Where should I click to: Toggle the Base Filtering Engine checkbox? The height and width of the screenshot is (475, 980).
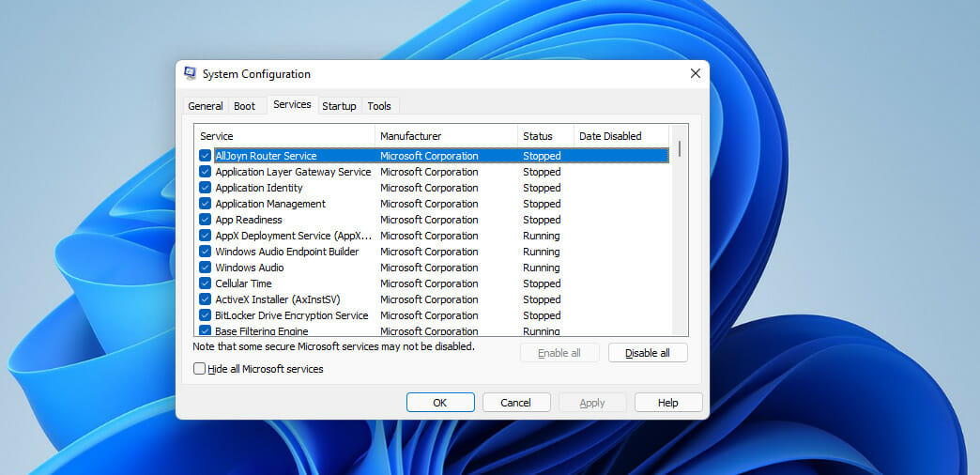coord(205,330)
